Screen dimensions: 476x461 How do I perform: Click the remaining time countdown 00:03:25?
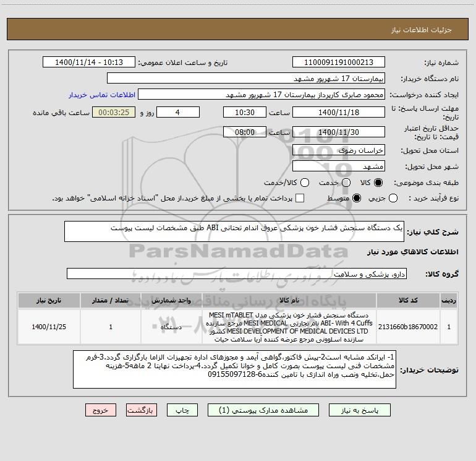(x=114, y=112)
